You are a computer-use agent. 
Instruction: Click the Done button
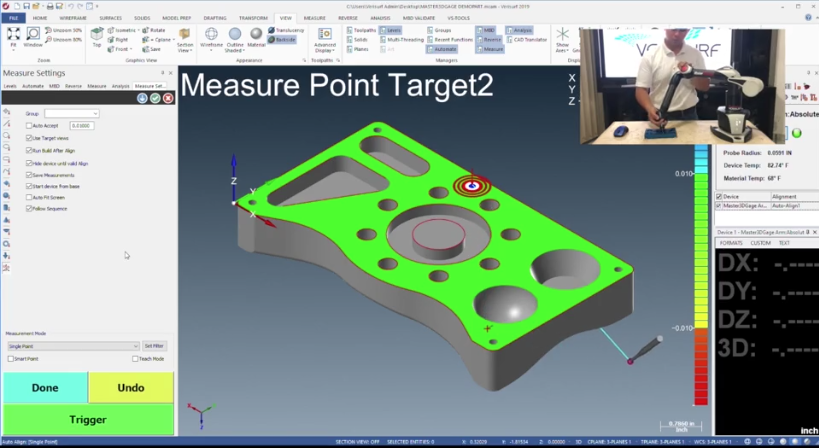(x=45, y=387)
